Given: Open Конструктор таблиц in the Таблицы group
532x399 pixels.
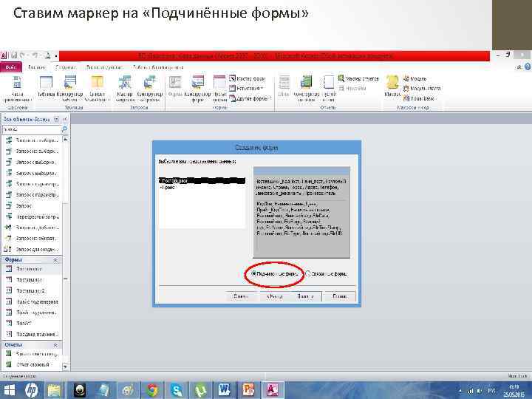Looking at the screenshot, I should tap(70, 87).
